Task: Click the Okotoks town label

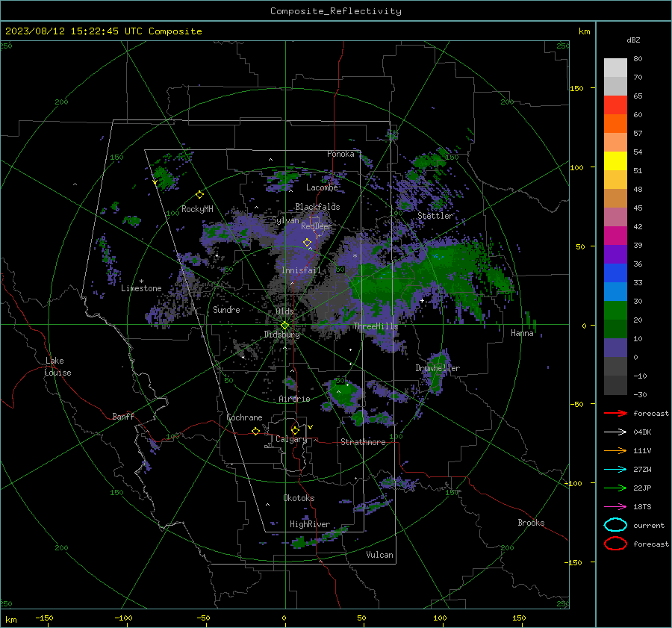Action: (299, 498)
